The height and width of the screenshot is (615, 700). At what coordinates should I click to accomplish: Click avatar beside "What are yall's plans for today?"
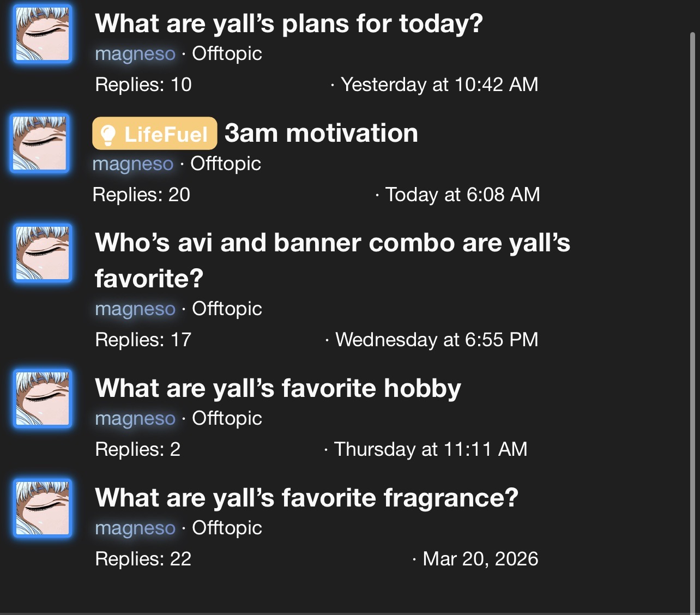(43, 34)
